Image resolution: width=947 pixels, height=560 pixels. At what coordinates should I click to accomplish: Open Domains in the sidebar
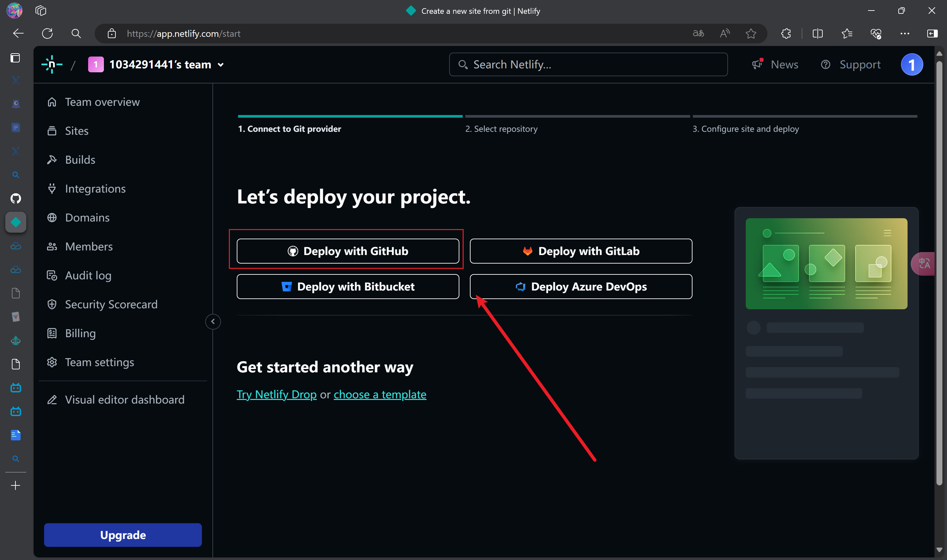point(87,218)
